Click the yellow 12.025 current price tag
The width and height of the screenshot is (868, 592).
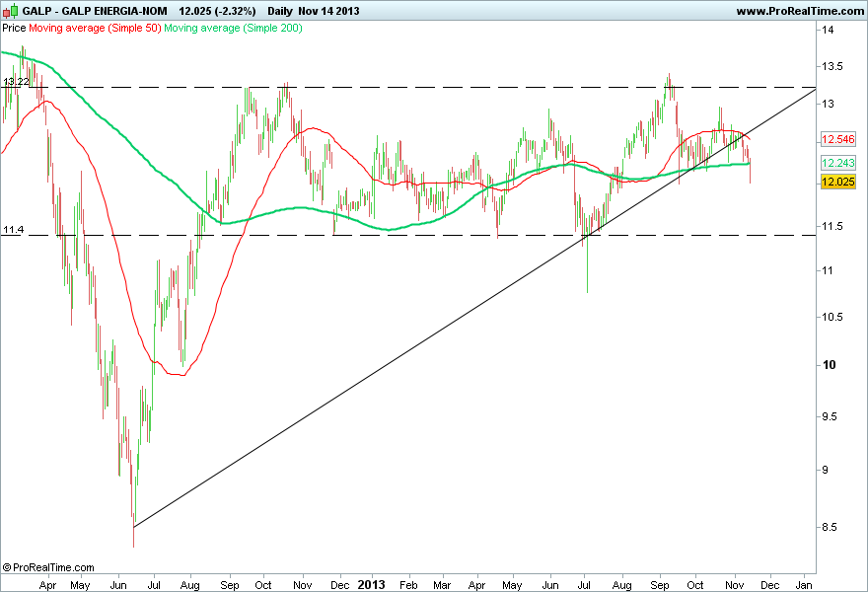coord(838,182)
